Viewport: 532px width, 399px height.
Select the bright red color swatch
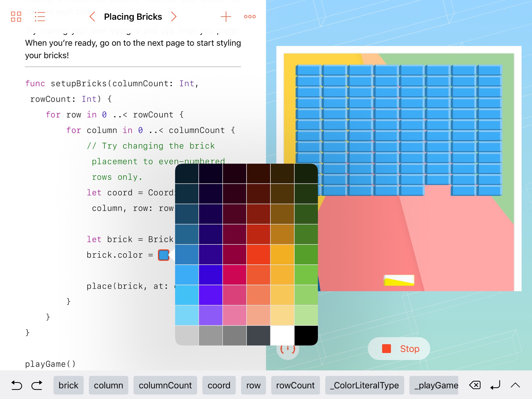point(258,254)
